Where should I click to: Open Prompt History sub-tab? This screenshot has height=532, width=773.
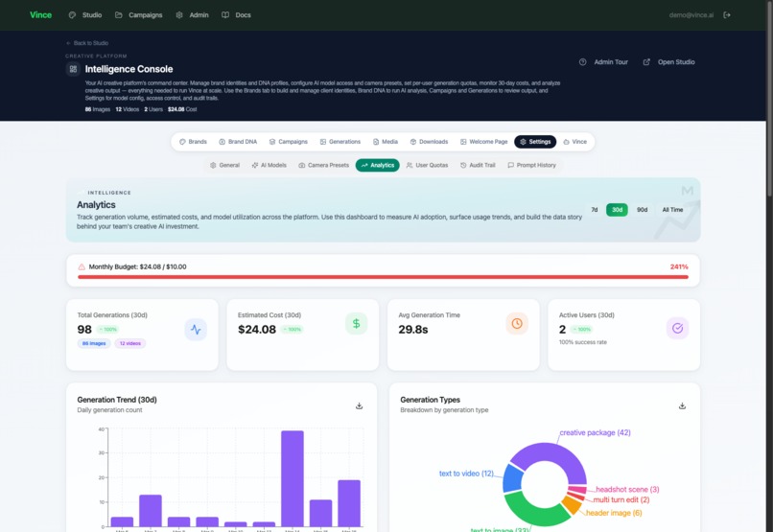tap(531, 166)
